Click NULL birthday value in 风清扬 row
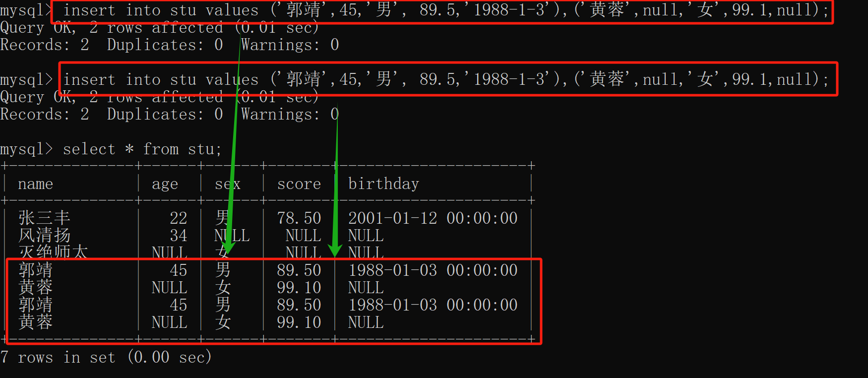Screen dimensions: 868x378 point(366,235)
